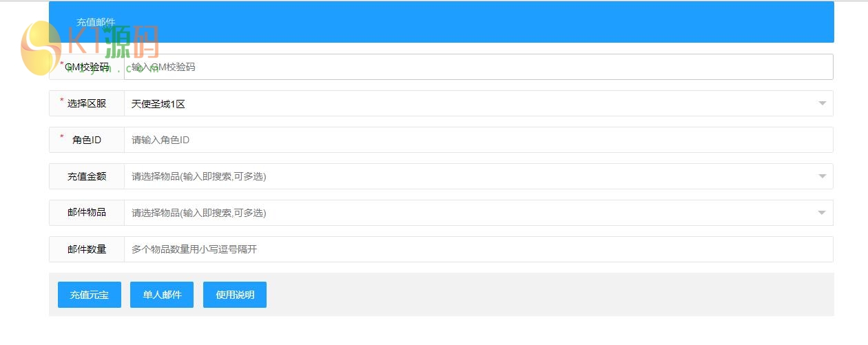Click the 选择区服 field label

[87, 103]
